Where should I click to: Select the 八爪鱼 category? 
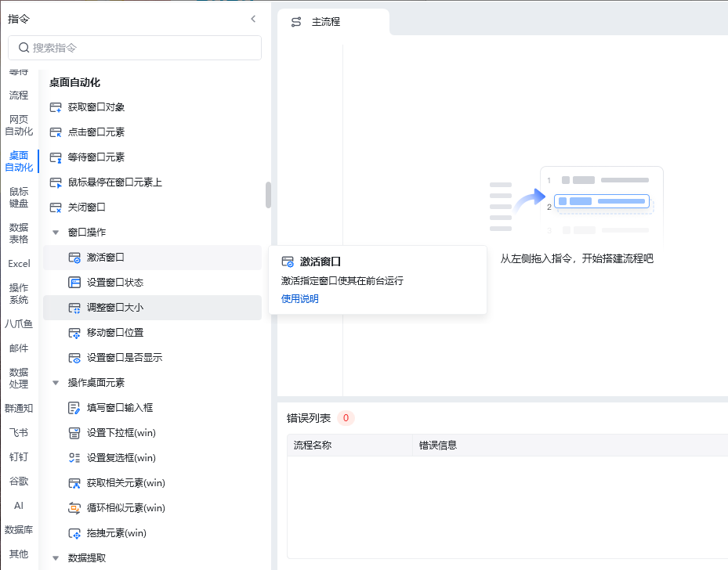[x=19, y=323]
